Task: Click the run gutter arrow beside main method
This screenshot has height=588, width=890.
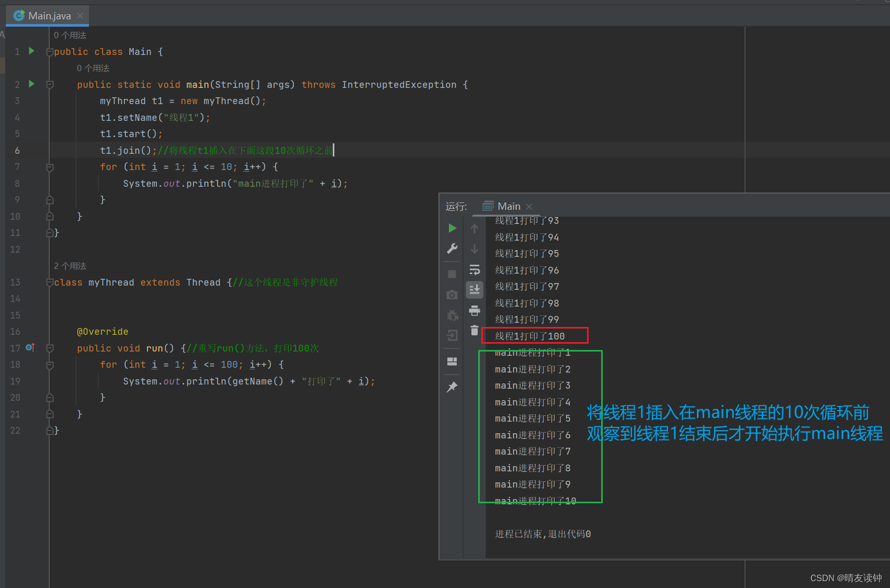Action: click(x=31, y=84)
